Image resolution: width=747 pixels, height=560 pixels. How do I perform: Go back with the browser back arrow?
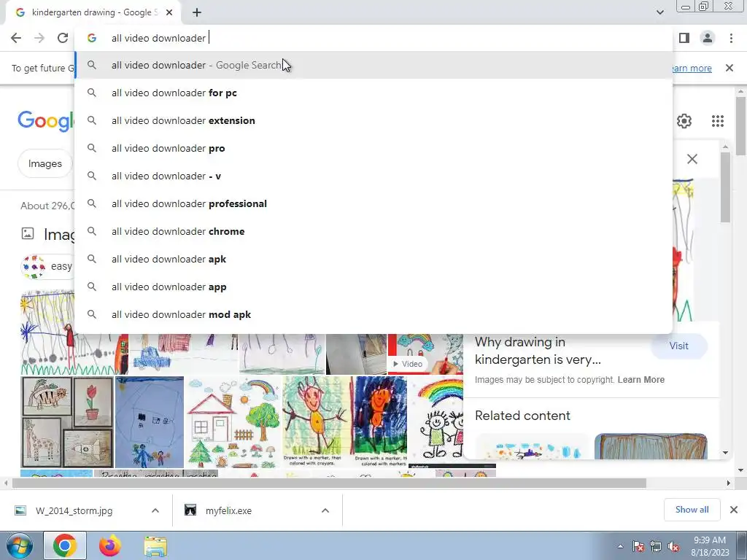pyautogui.click(x=16, y=38)
